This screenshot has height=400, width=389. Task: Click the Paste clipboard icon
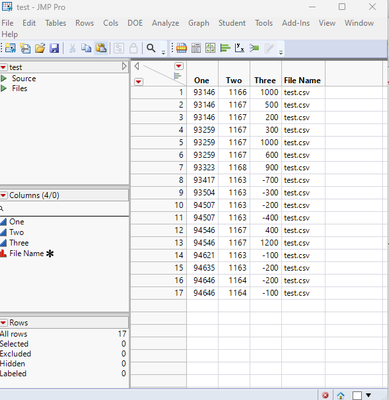(101, 48)
